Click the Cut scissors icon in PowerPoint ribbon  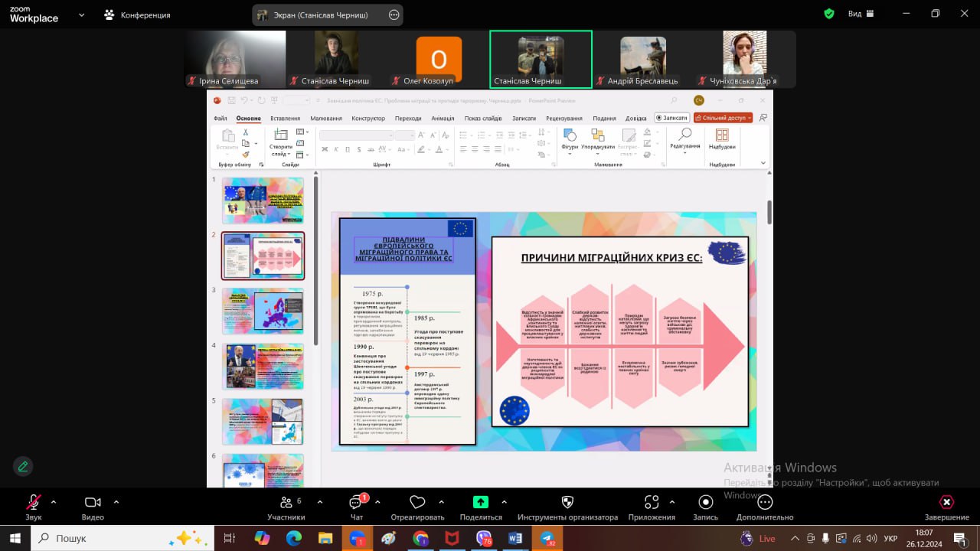[245, 132]
